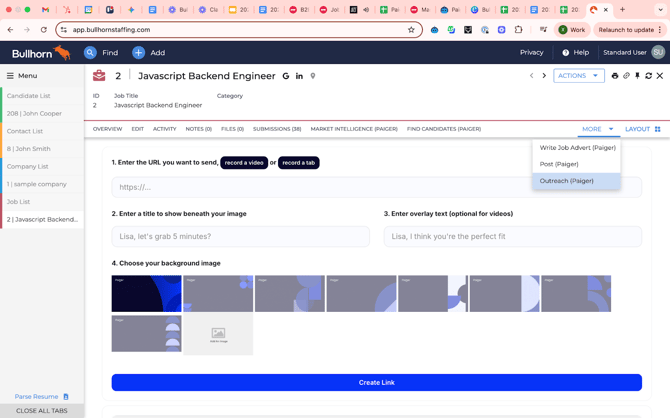Choose the dark blue background image
Image resolution: width=670 pixels, height=418 pixels.
click(146, 294)
